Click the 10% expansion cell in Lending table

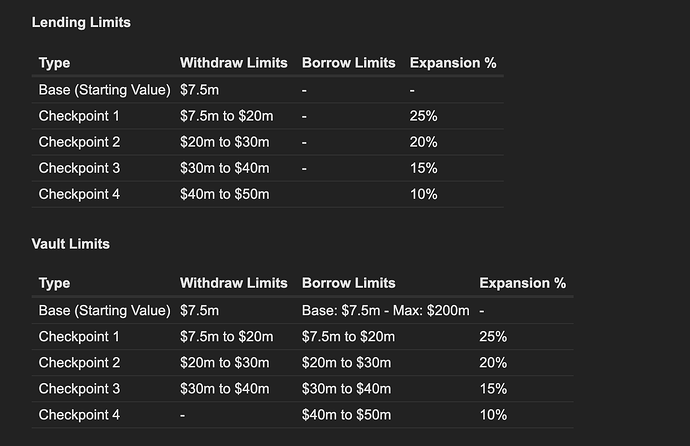(423, 194)
